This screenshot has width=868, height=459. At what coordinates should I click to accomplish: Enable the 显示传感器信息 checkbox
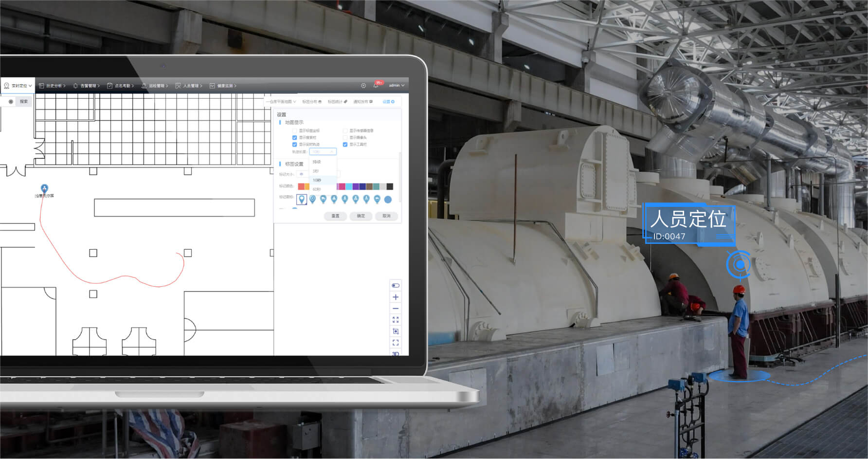coord(345,131)
